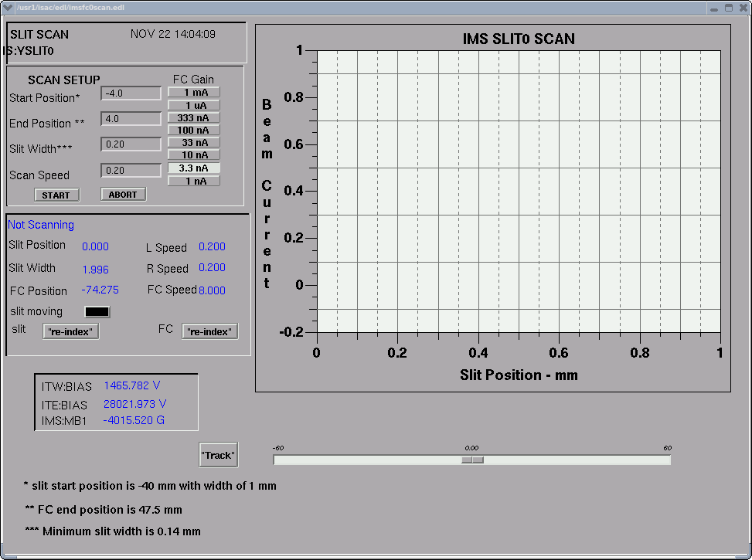
Task: Click the slit moving indicator light
Action: (x=97, y=311)
